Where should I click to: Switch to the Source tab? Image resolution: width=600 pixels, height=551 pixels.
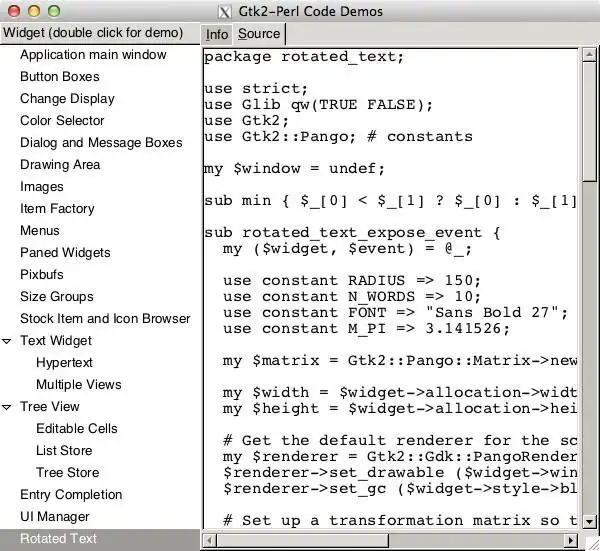(x=259, y=34)
